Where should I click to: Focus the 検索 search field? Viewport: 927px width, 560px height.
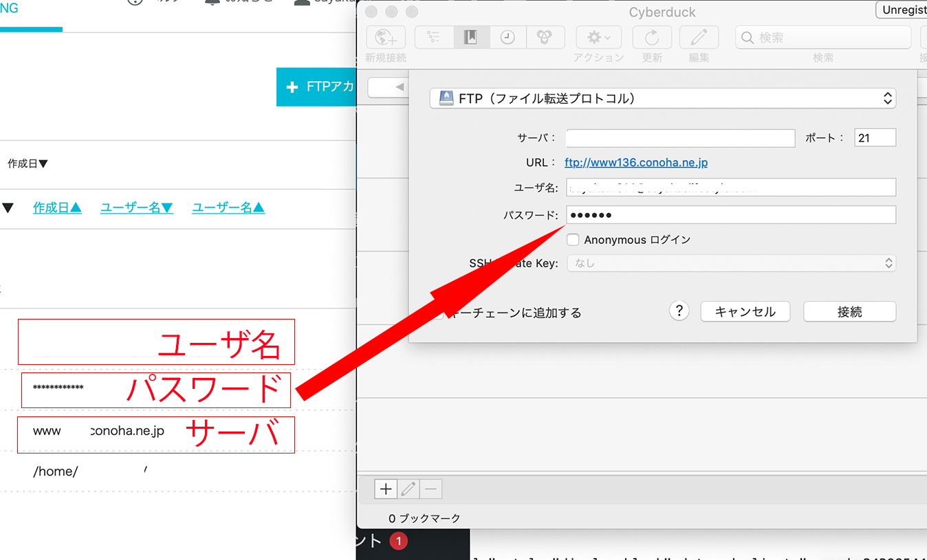(823, 38)
